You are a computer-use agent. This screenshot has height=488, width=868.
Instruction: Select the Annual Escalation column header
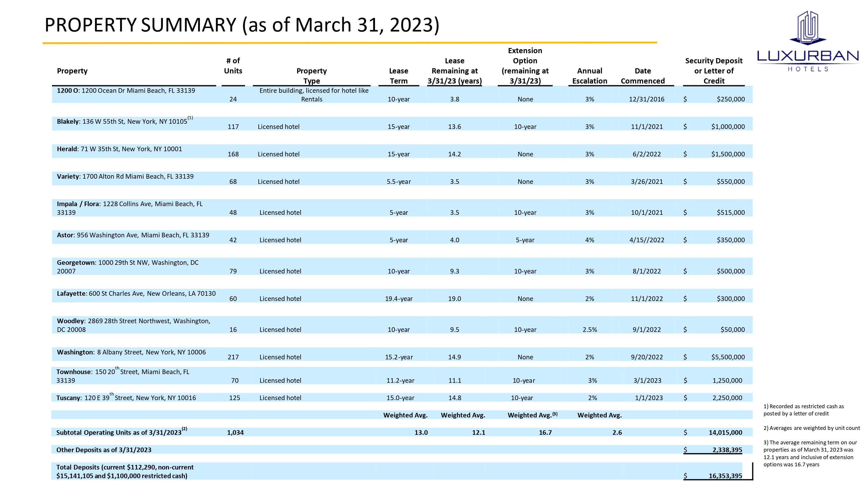pos(589,76)
